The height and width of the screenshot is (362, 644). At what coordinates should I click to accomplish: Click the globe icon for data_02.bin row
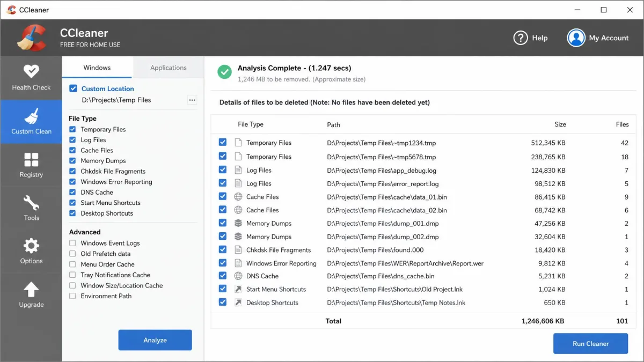pyautogui.click(x=238, y=210)
